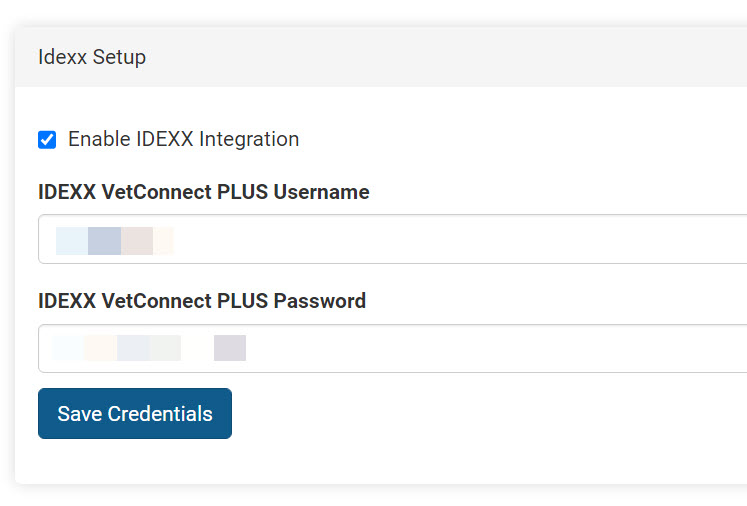Click the "Enable IDEXX Integration" label text
Viewport: 747px width, 506px height.
183,139
